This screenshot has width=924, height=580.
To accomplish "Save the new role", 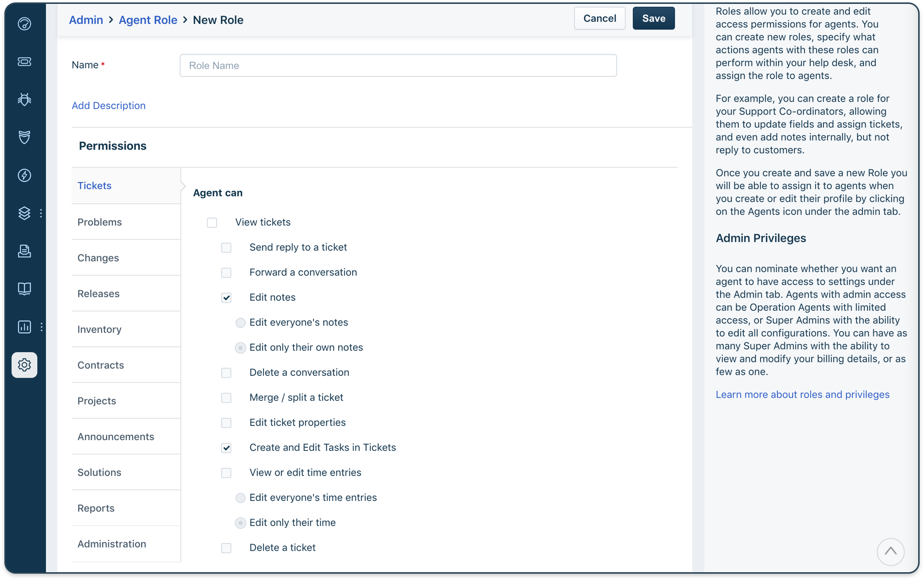I will coord(653,18).
